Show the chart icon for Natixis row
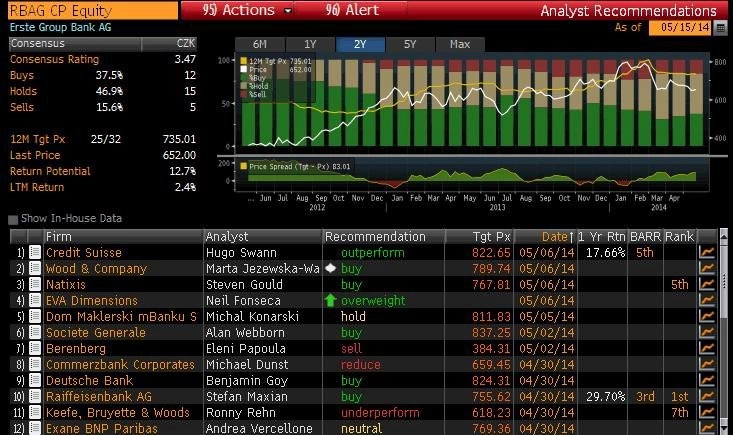The width and height of the screenshot is (733, 435). [x=706, y=284]
